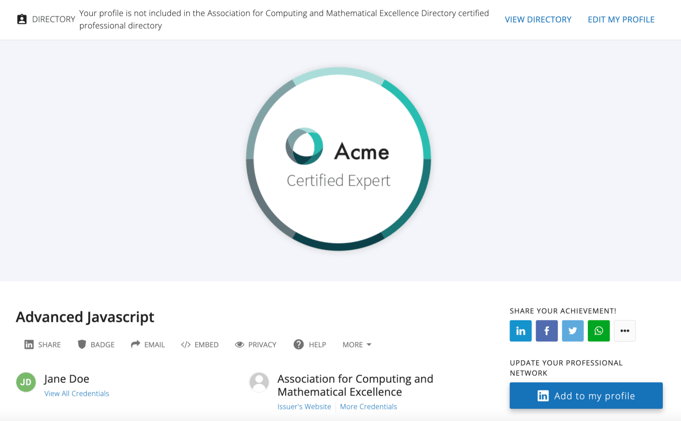The width and height of the screenshot is (681, 421).
Task: Open the Badge option
Action: coord(96,345)
